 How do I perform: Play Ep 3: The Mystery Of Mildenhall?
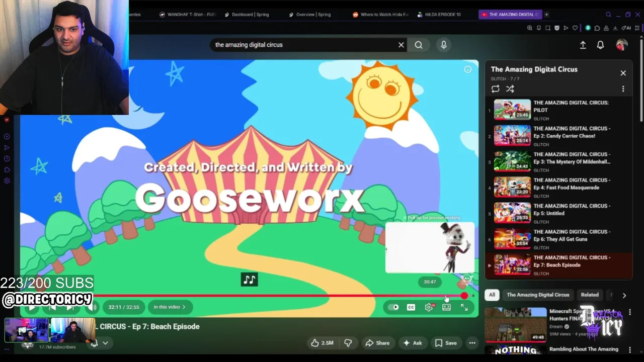pos(558,161)
